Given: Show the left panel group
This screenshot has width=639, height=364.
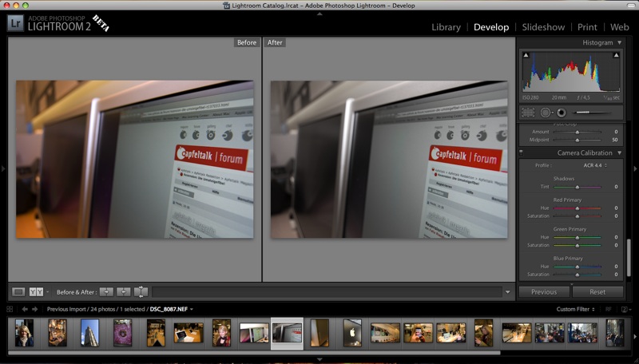Looking at the screenshot, I should point(3,168).
